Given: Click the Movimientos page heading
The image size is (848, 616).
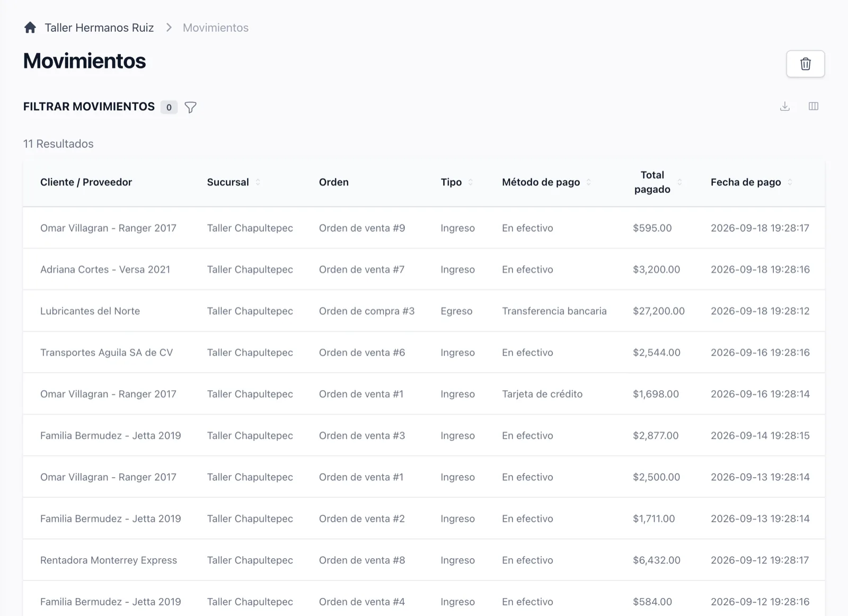Looking at the screenshot, I should (x=84, y=61).
